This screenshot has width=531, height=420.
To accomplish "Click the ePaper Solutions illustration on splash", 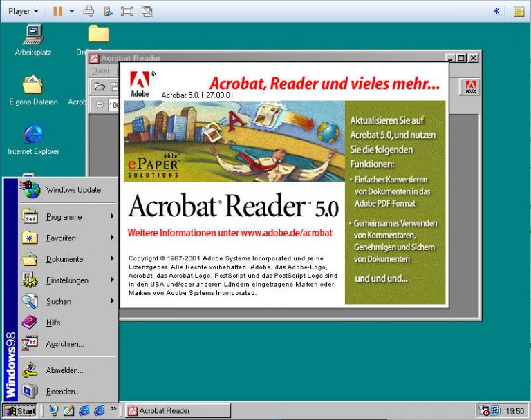I will click(x=234, y=141).
